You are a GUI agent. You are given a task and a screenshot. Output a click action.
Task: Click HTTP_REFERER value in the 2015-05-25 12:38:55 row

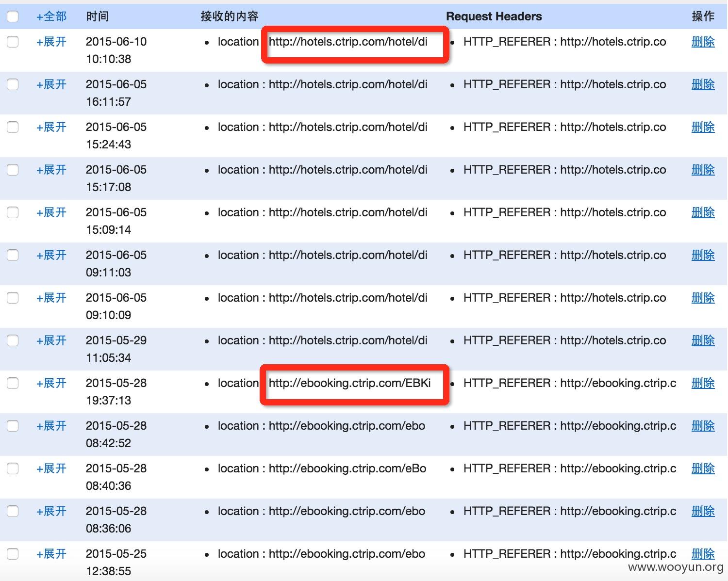point(618,554)
